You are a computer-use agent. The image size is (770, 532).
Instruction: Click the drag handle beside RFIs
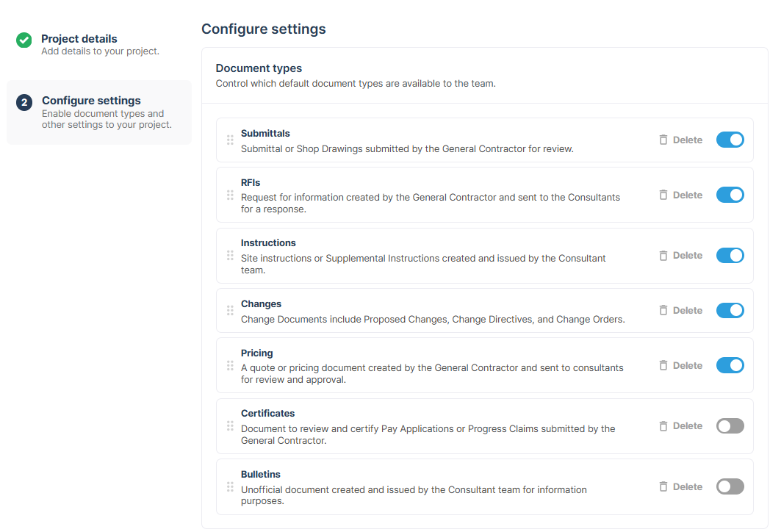click(x=230, y=195)
